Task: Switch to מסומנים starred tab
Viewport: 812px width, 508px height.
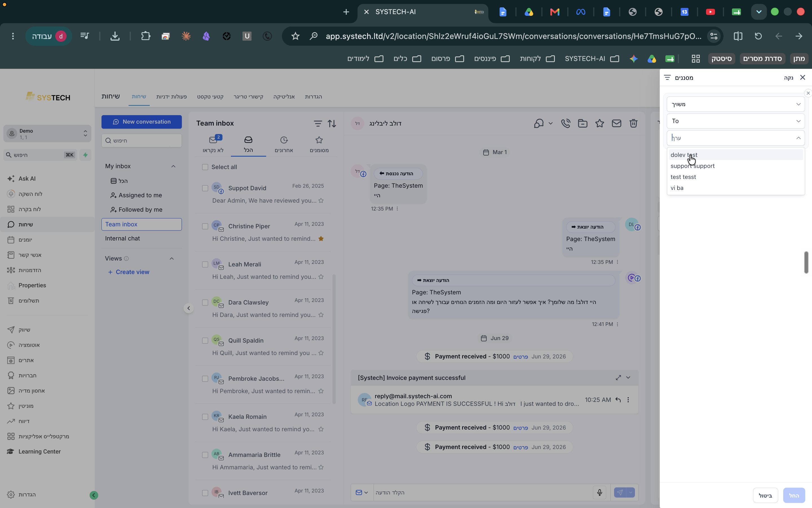Action: click(319, 144)
